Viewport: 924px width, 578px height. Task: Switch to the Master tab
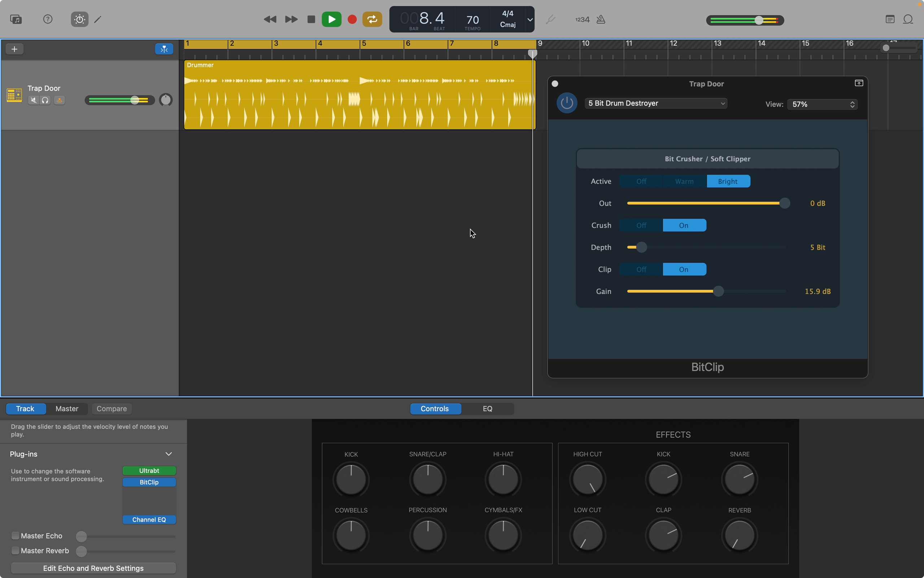[67, 409]
